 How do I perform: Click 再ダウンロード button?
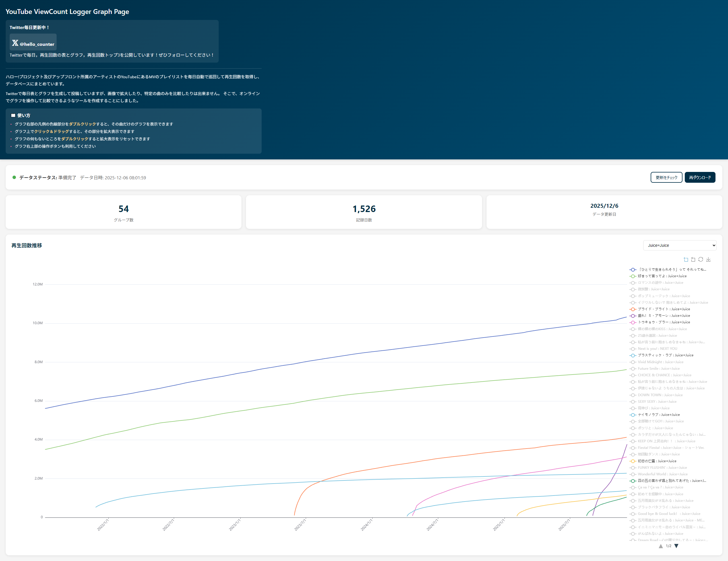coord(700,177)
